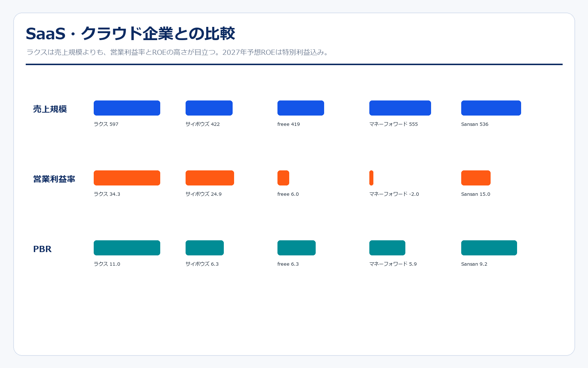Click the title SaaS・クラウド企業との比較
This screenshot has height=368, width=588.
click(130, 33)
